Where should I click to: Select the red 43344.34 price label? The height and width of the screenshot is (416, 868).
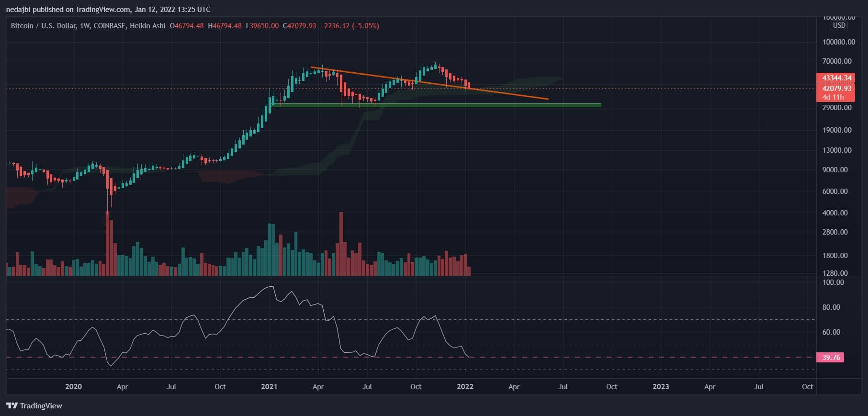click(836, 78)
